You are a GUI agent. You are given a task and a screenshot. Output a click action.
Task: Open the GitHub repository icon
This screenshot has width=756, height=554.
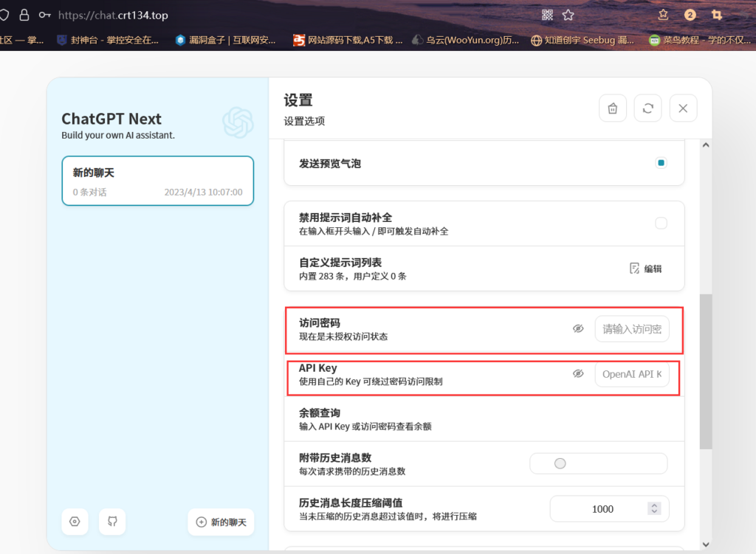(112, 522)
